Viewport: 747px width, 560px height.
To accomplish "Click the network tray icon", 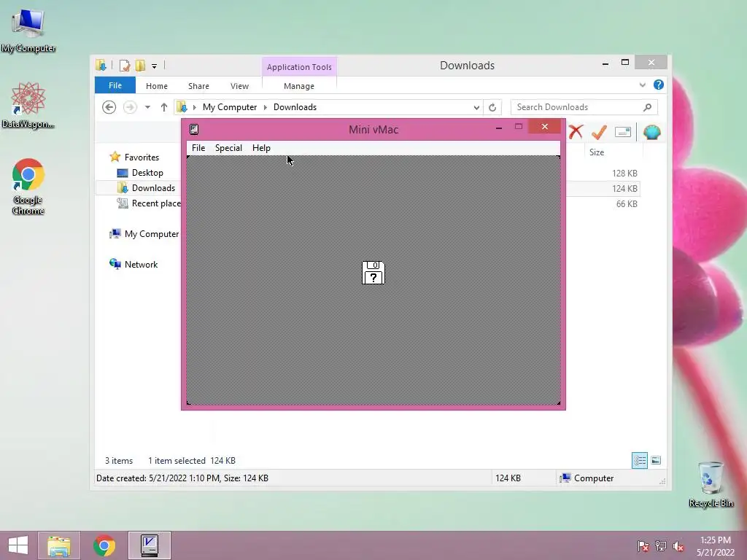I will pos(661,546).
